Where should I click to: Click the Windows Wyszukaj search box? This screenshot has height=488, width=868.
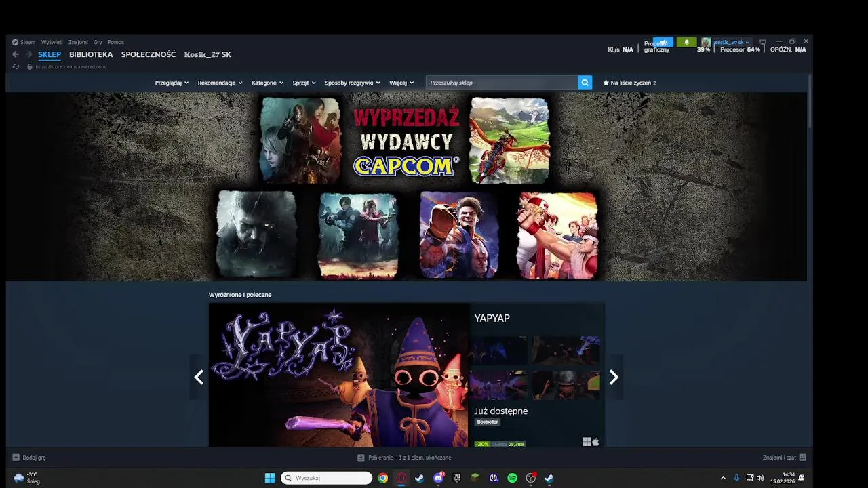[326, 478]
